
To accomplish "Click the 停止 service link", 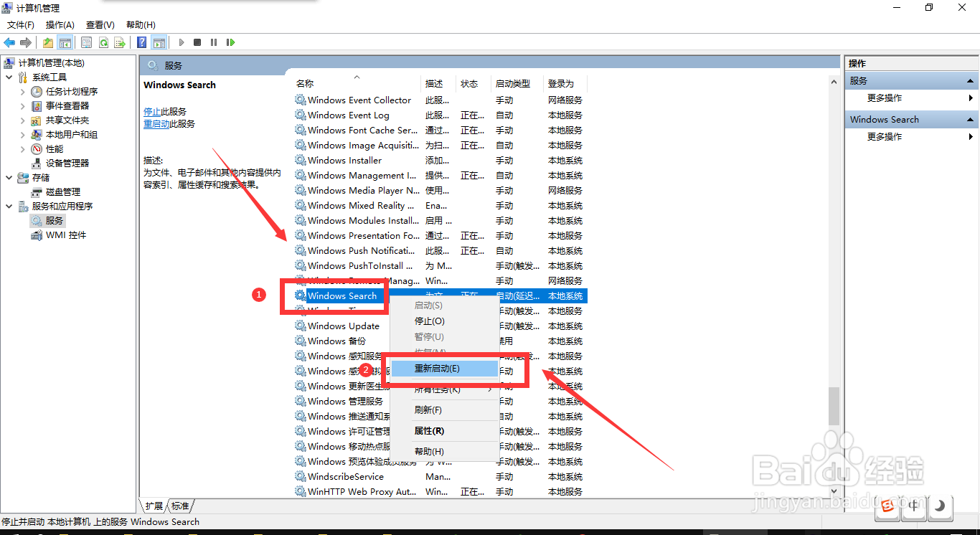I will tap(152, 112).
